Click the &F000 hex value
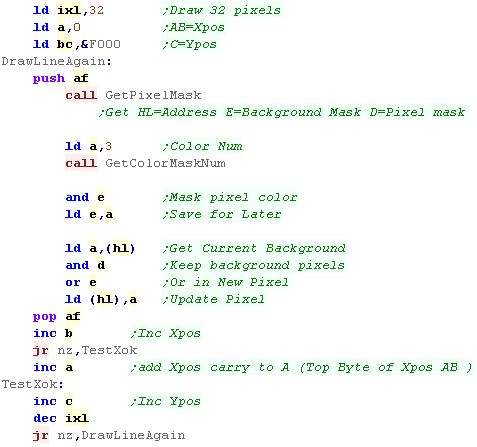This screenshot has width=477, height=447. (x=100, y=45)
